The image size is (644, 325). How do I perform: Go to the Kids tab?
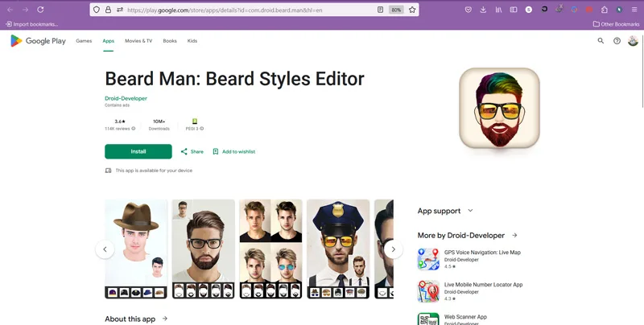(x=192, y=40)
